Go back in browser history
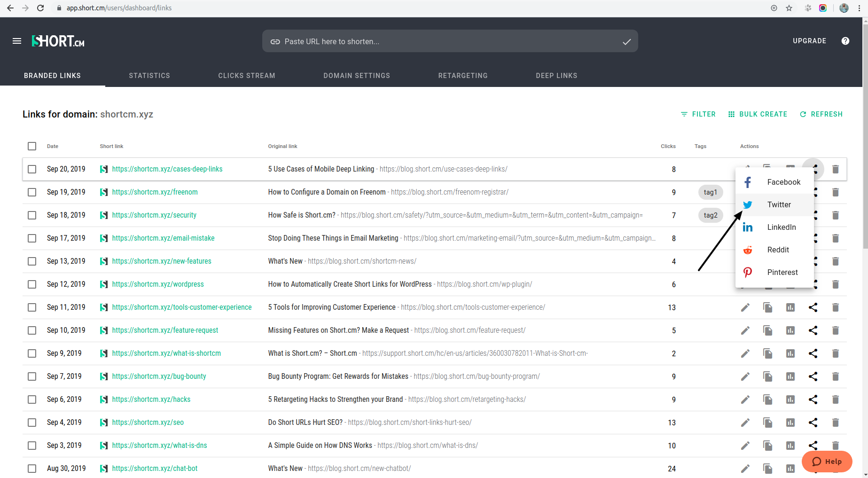The width and height of the screenshot is (868, 478). pyautogui.click(x=10, y=8)
